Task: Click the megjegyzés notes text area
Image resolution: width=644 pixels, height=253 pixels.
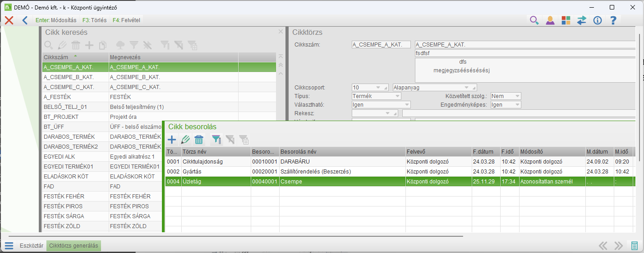Action: [x=525, y=70]
